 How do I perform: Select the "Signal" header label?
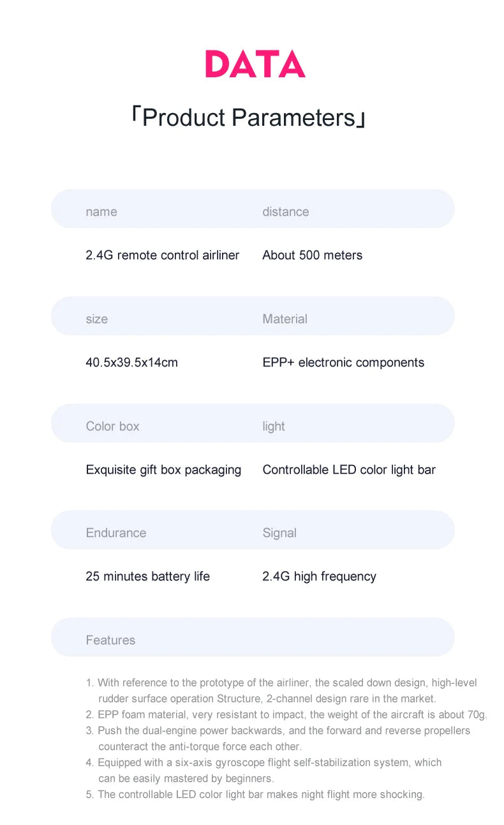279,533
